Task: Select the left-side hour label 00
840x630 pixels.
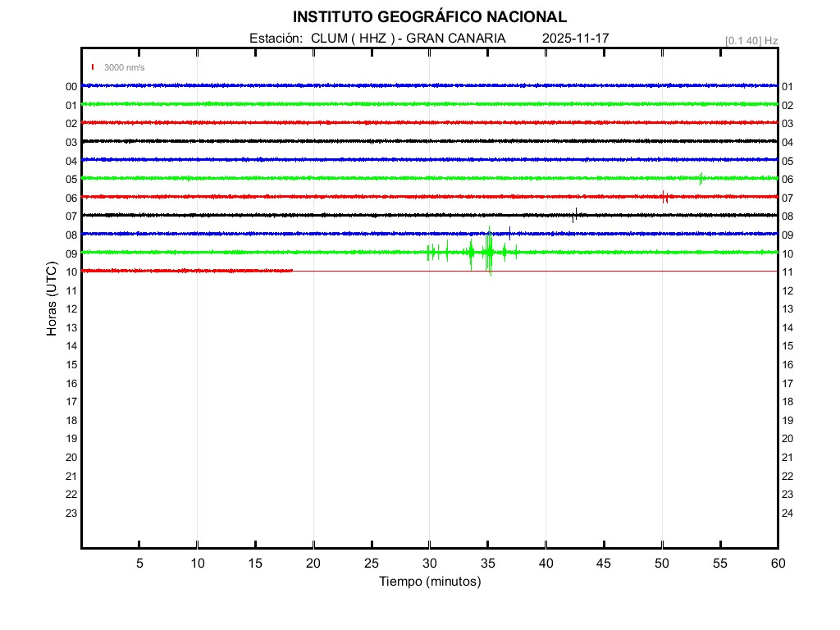Action: [x=71, y=87]
